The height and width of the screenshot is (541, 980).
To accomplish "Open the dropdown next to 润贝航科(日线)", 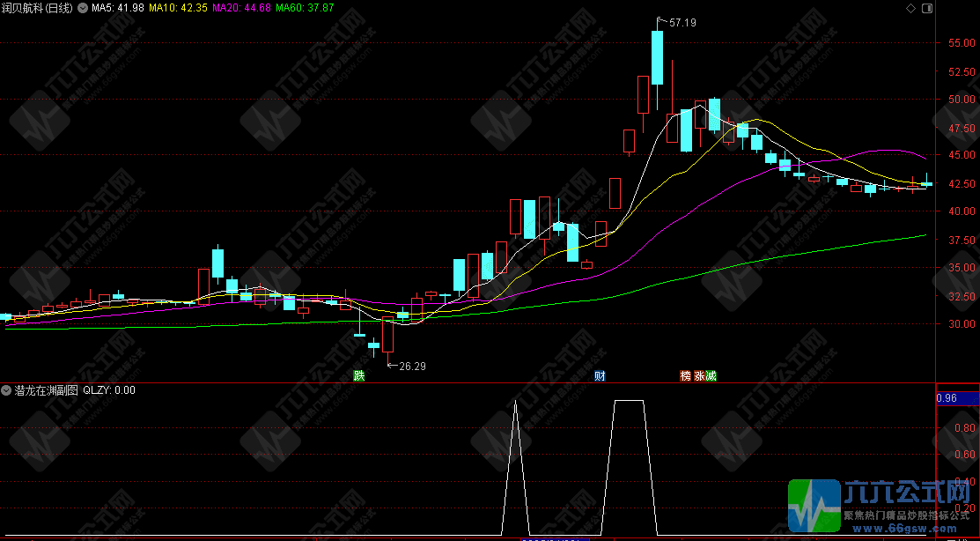I will [83, 8].
